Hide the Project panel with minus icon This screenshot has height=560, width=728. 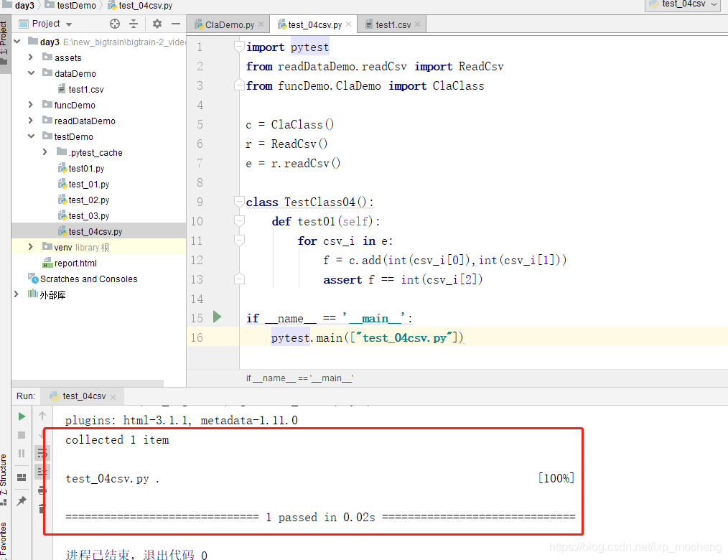click(x=177, y=24)
